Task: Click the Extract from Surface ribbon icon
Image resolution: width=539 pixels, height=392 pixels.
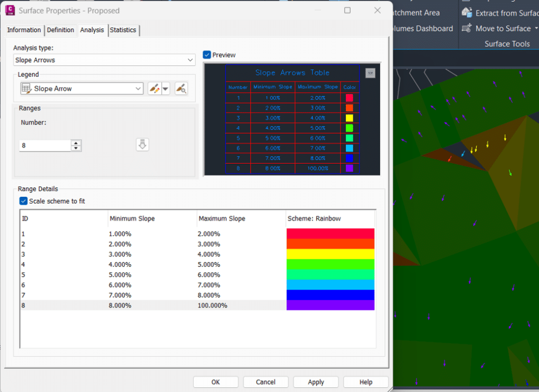Action: (x=467, y=13)
